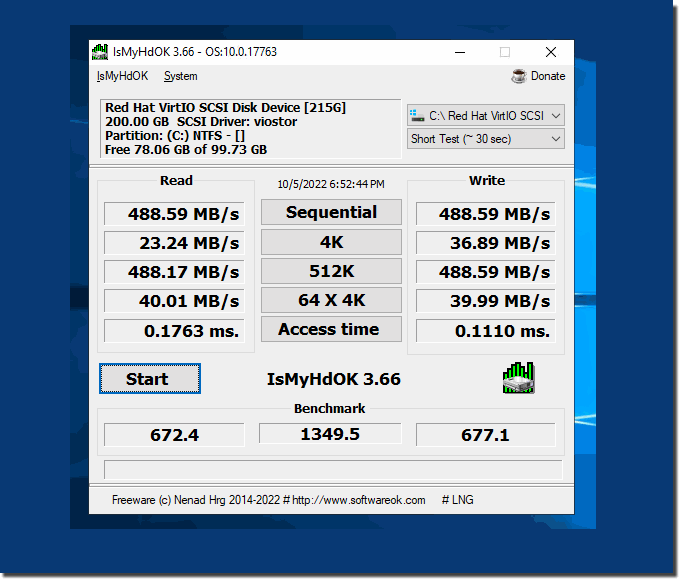Click the read benchmark score 672.4
680x580 pixels.
174,435
